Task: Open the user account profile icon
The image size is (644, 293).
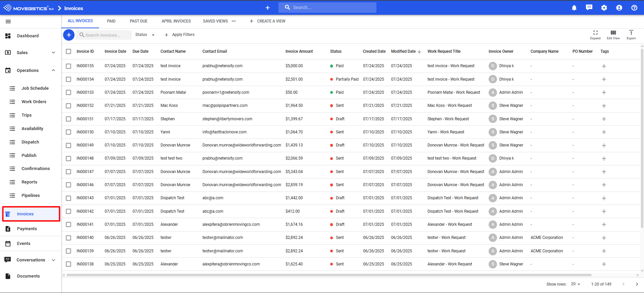Action: [x=619, y=8]
